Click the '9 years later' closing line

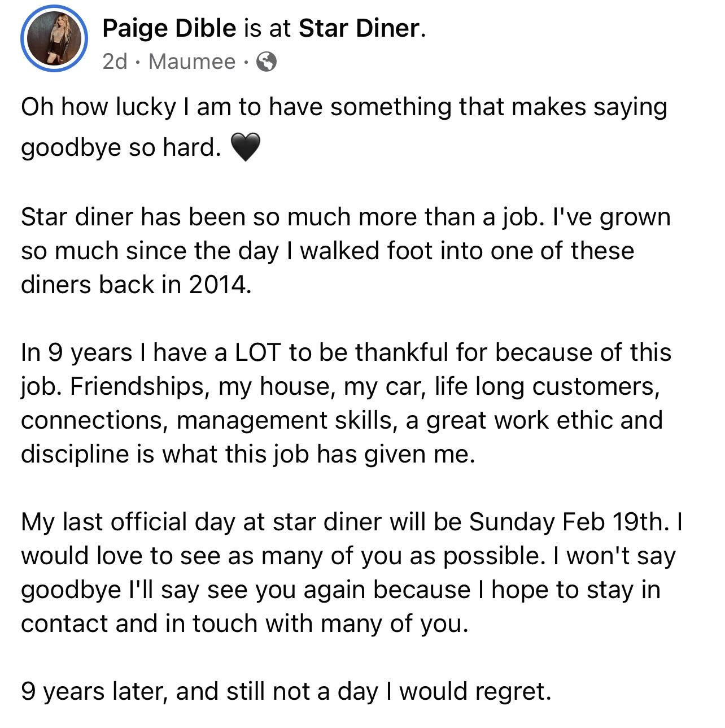(x=286, y=692)
